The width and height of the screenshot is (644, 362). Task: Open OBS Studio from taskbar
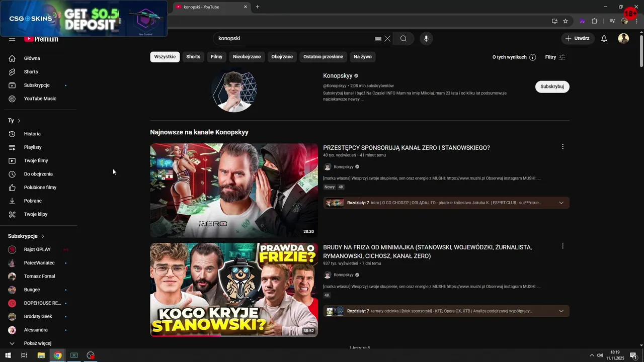(x=91, y=355)
